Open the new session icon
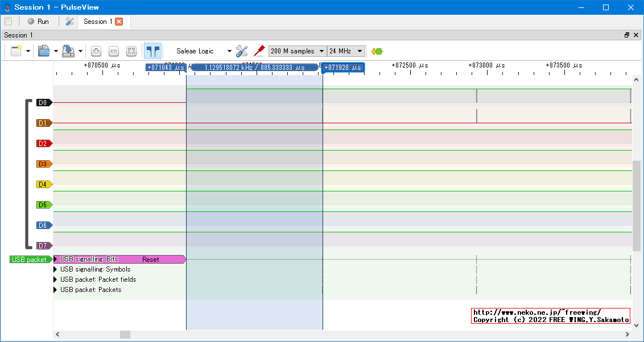The width and height of the screenshot is (644, 342). pos(8,22)
